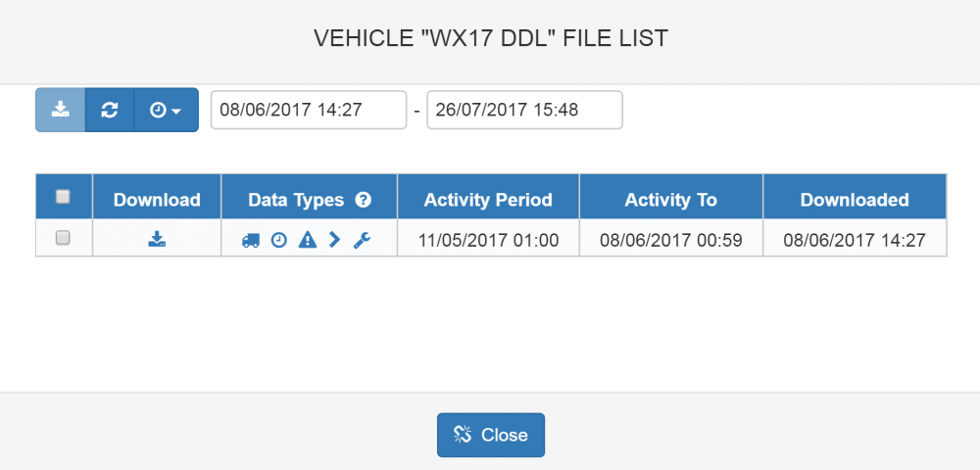The height and width of the screenshot is (470, 980).
Task: Refresh the vehicle file list
Action: pyautogui.click(x=110, y=110)
